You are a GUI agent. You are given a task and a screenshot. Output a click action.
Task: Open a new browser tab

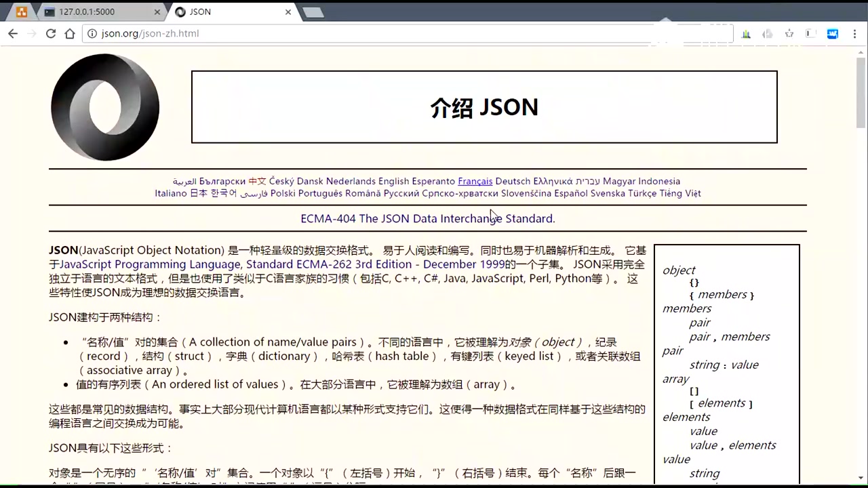[313, 11]
